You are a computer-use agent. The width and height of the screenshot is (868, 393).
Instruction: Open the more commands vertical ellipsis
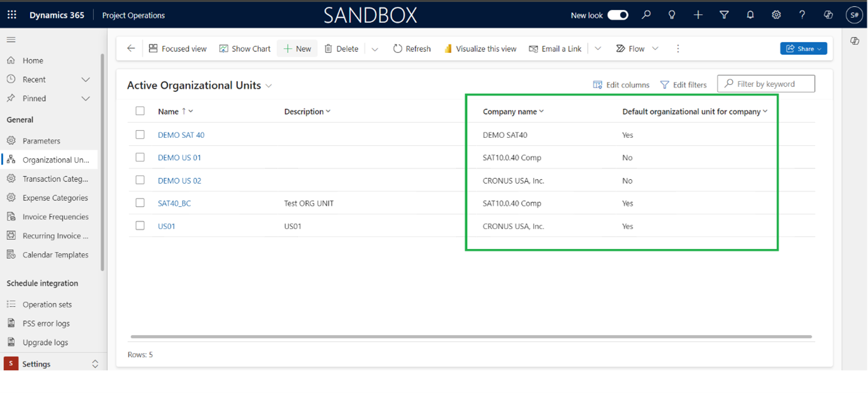(x=678, y=48)
